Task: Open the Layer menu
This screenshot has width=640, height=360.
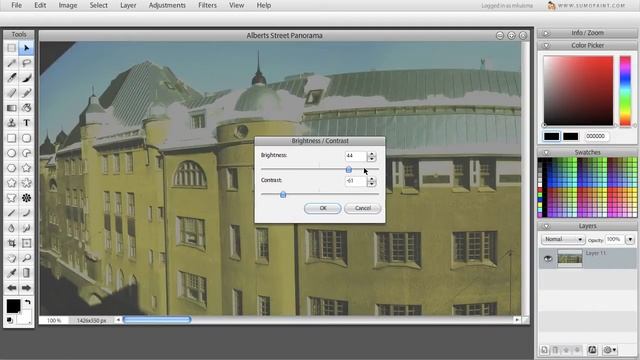Action: (x=128, y=5)
